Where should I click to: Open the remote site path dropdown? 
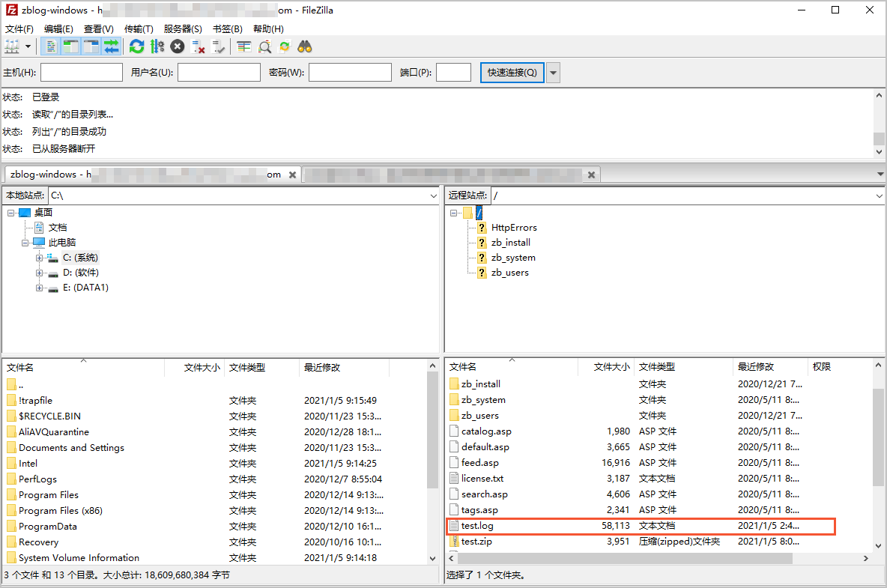(x=879, y=196)
